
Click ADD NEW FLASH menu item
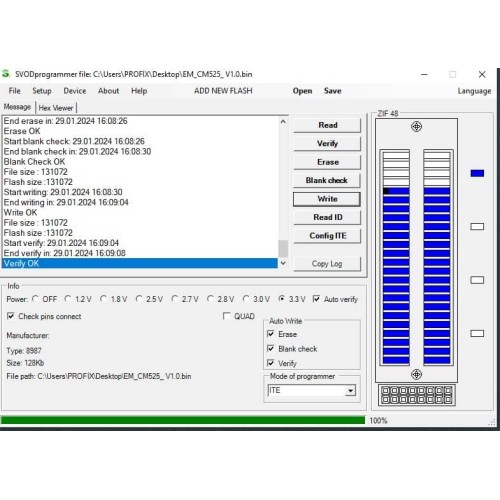point(223,91)
